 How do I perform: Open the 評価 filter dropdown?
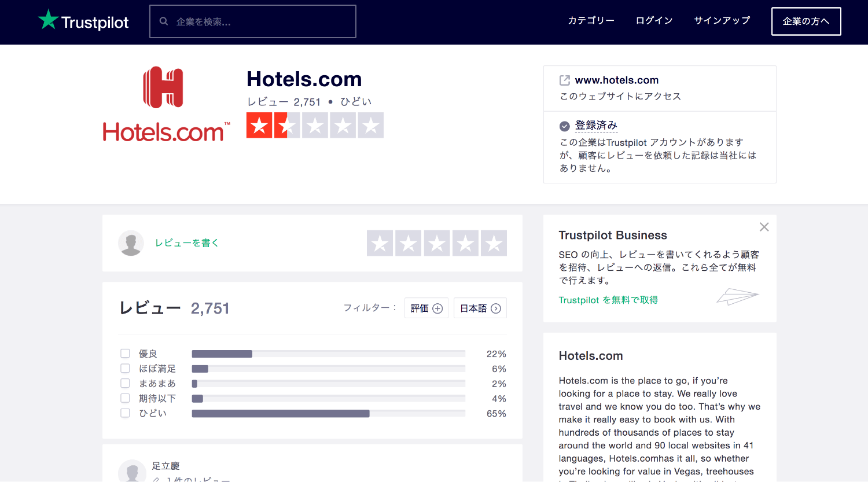pos(426,308)
